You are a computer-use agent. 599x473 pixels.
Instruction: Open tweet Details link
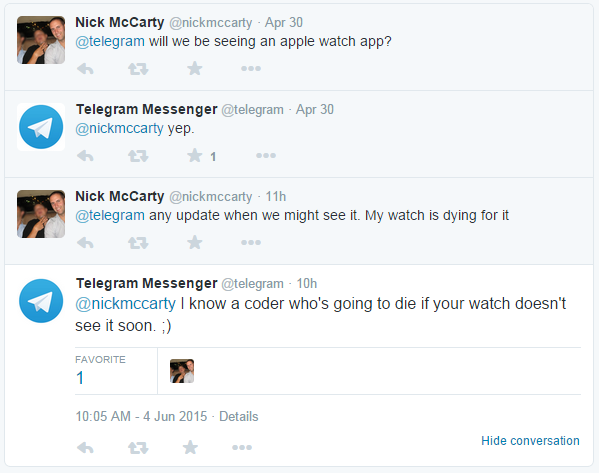coord(238,416)
